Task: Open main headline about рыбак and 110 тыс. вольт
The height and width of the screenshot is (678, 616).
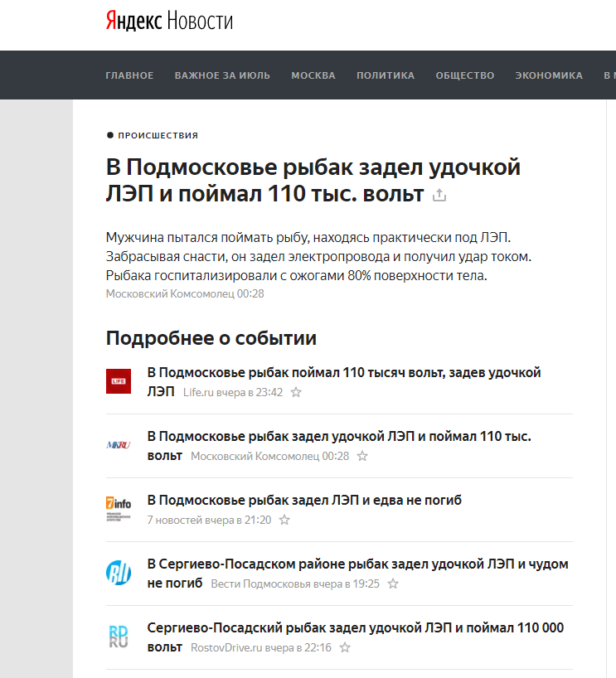Action: pos(313,181)
